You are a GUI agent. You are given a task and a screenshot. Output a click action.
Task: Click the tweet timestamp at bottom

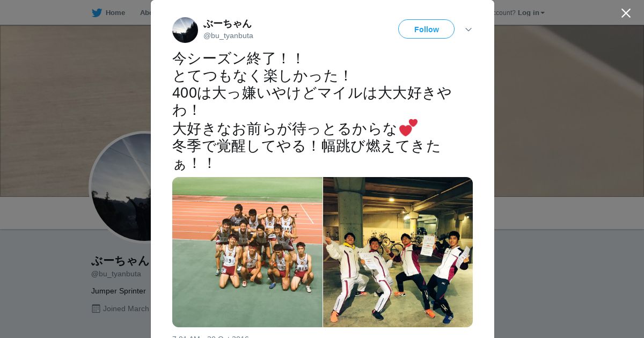[x=210, y=337]
